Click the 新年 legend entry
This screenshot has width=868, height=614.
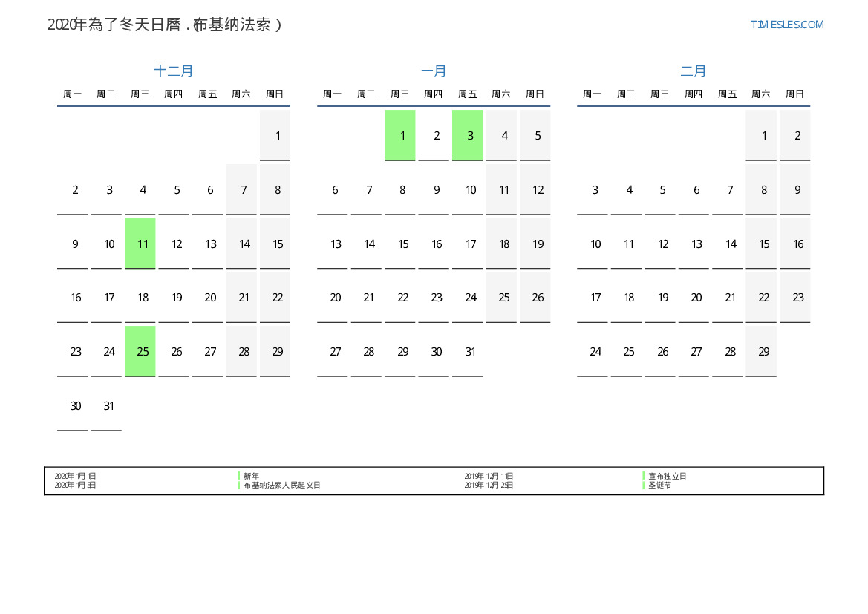point(252,476)
